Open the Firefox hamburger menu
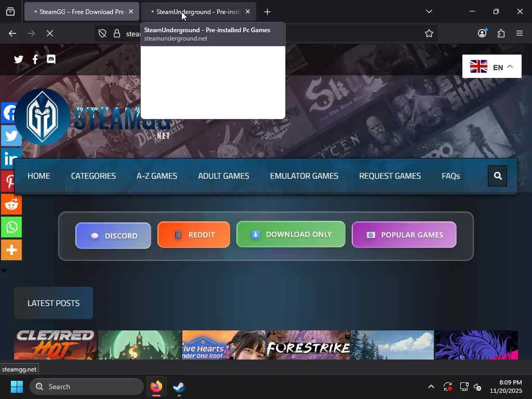 click(x=520, y=33)
